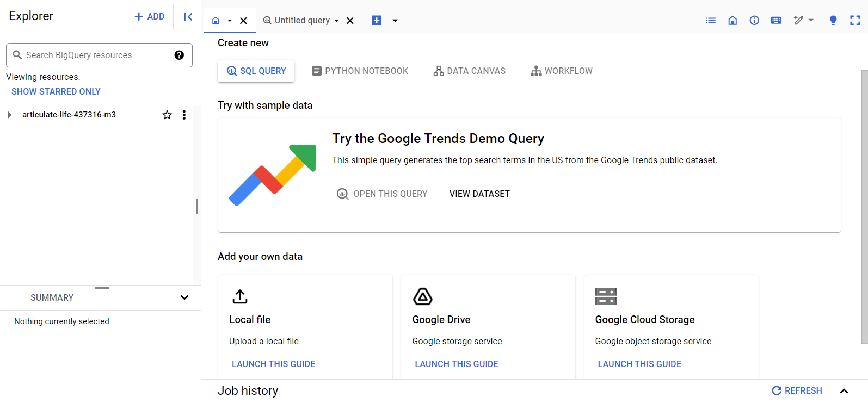
Task: Star the articulate-life-437316-m3 project
Action: coord(167,115)
